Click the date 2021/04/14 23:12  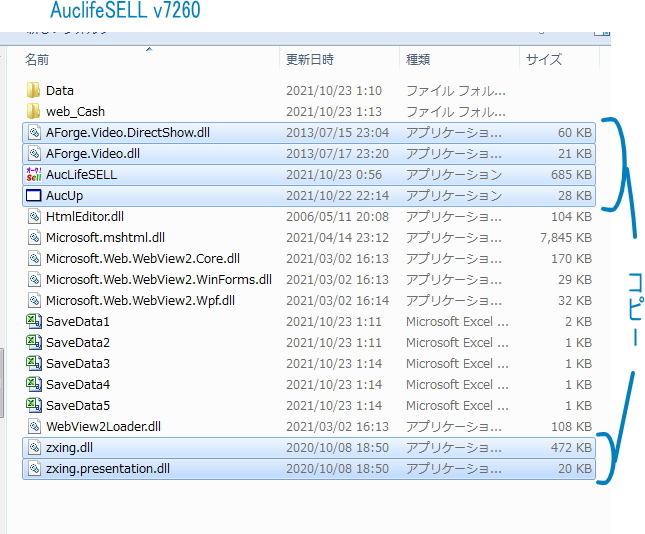pyautogui.click(x=337, y=237)
